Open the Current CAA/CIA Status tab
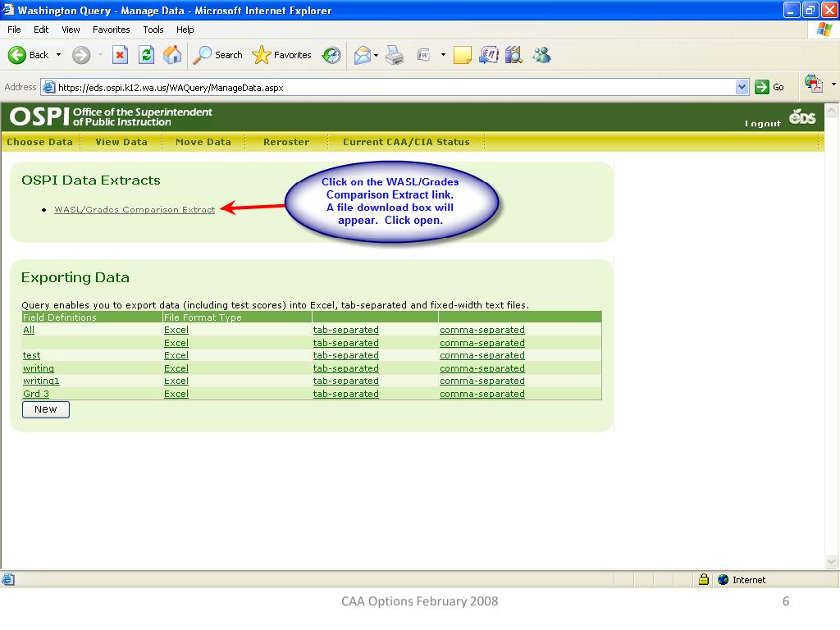 tap(406, 142)
